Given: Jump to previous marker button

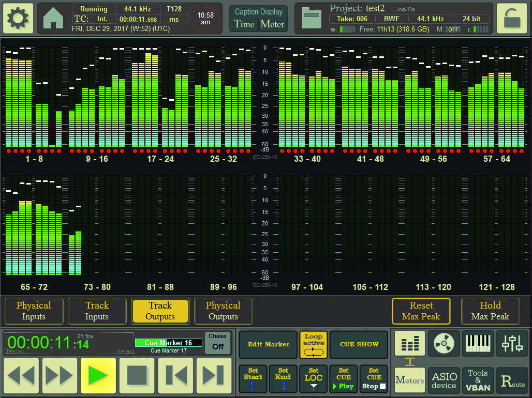Looking at the screenshot, I should [175, 375].
